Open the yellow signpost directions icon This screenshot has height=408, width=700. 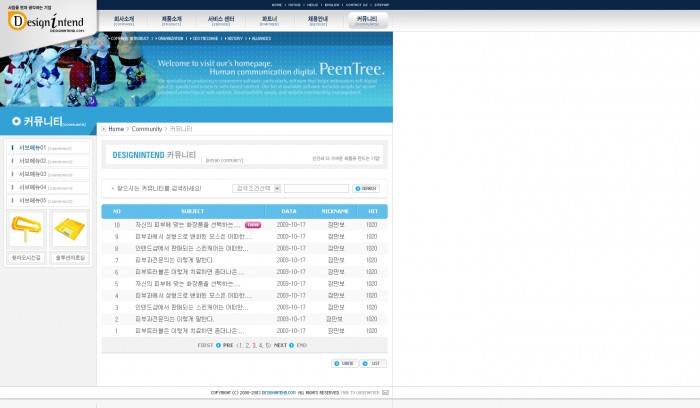pyautogui.click(x=26, y=229)
